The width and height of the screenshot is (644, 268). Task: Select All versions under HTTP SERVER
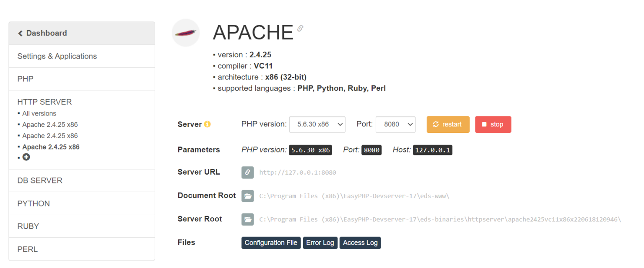[x=39, y=113]
